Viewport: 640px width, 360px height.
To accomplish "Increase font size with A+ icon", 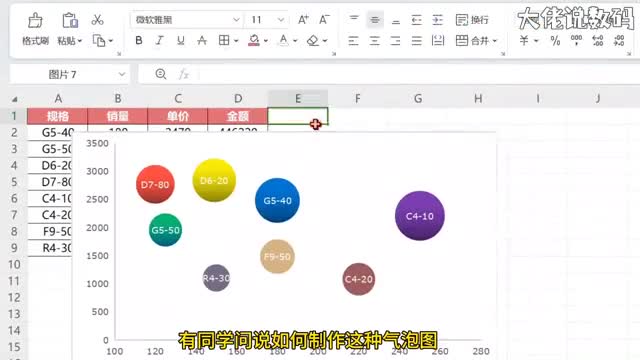I will [x=303, y=20].
